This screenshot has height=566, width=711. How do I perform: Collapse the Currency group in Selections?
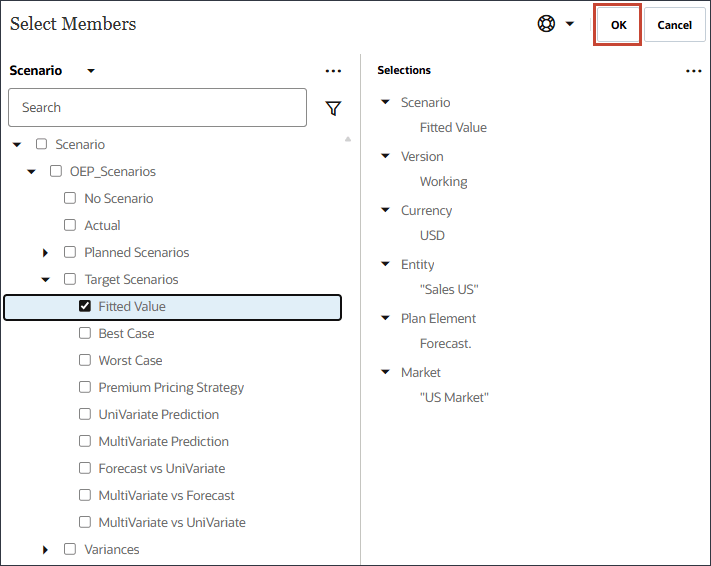pyautogui.click(x=386, y=211)
